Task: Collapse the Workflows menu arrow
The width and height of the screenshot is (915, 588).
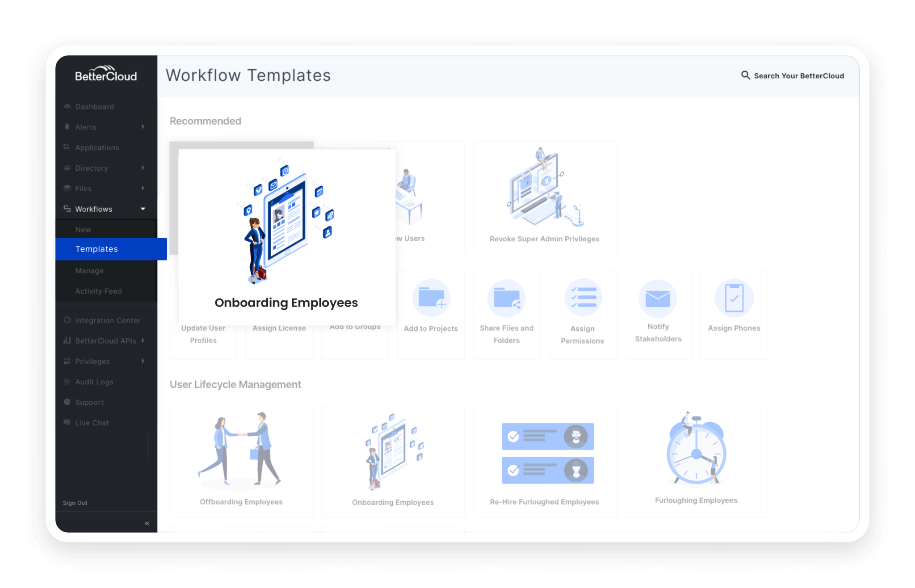Action: (143, 209)
